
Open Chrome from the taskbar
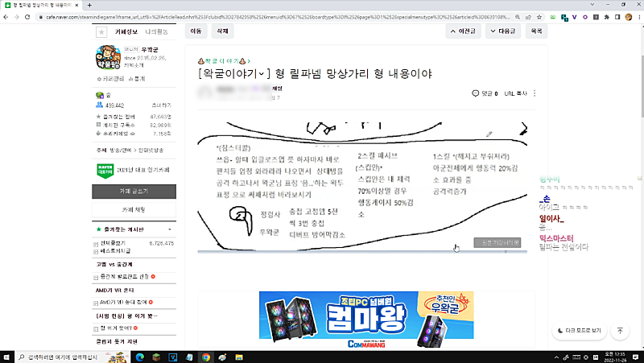206,357
